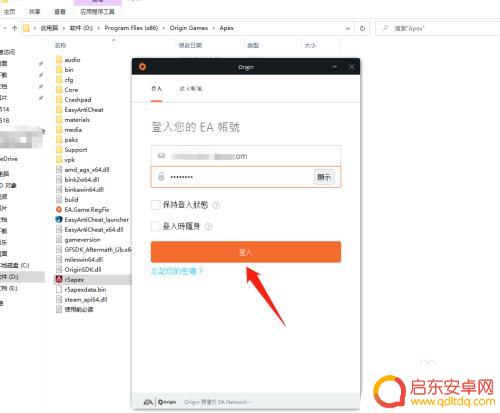Select the binkawin64.dll file
The height and width of the screenshot is (413, 500).
pos(80,190)
